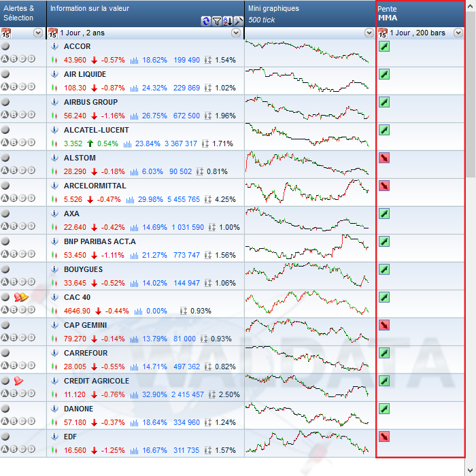Viewport: 476px width, 476px height.
Task: Click the bell alert icon on CAC 40 row
Action: (x=21, y=297)
